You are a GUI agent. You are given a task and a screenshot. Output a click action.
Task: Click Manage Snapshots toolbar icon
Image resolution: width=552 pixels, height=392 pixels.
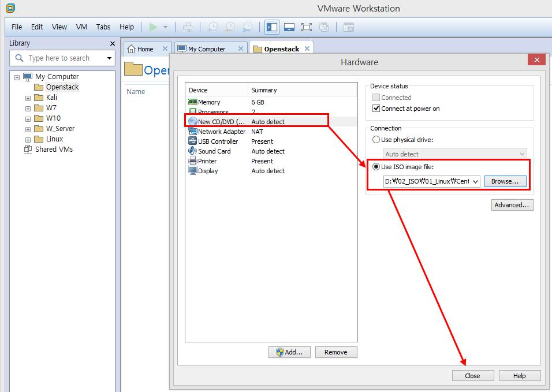coord(248,27)
